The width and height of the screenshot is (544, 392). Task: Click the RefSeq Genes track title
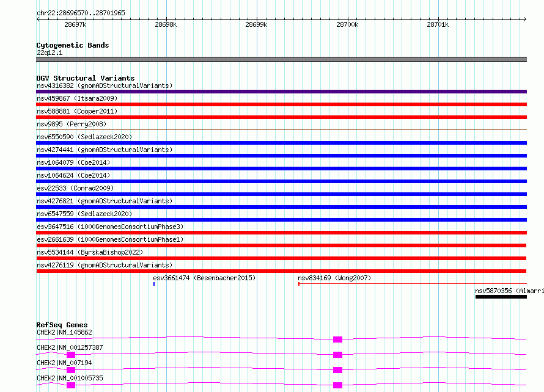point(62,325)
